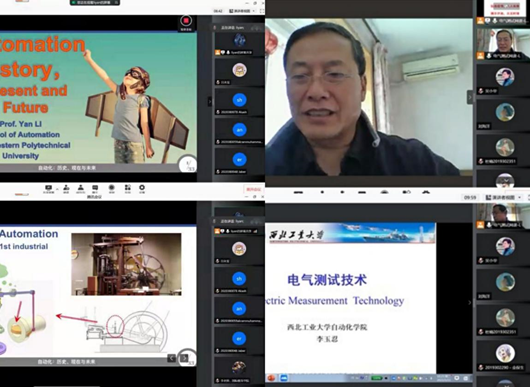Stop recording with the red record button

[x=186, y=21]
